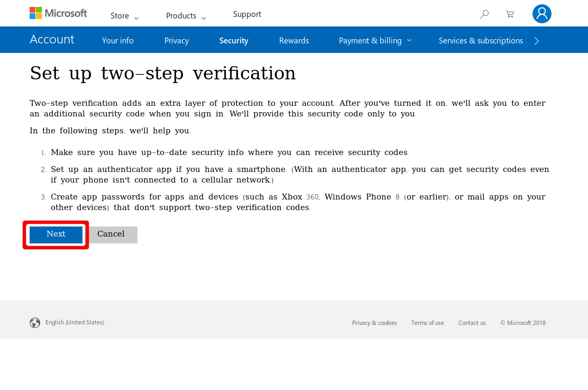Click the Microsoft logo
The height and width of the screenshot is (390, 588).
click(x=58, y=13)
